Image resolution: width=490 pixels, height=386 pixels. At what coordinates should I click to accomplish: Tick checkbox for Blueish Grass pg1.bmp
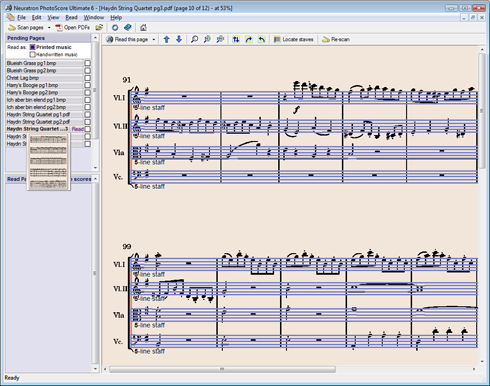click(87, 63)
